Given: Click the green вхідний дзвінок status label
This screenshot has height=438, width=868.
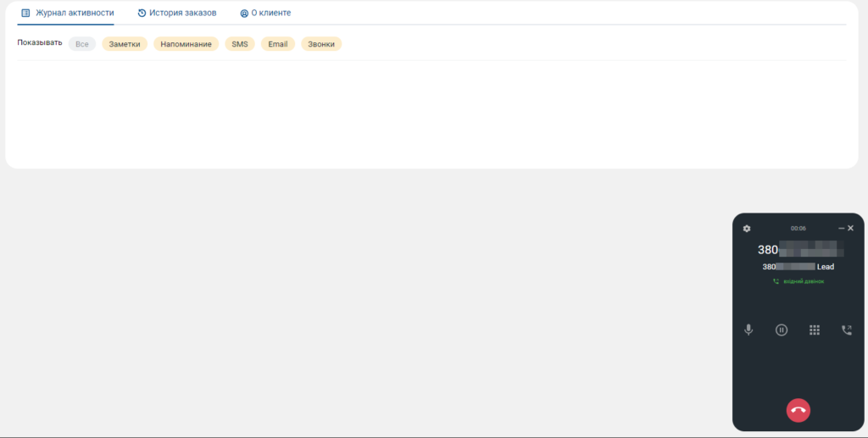Looking at the screenshot, I should pos(803,281).
